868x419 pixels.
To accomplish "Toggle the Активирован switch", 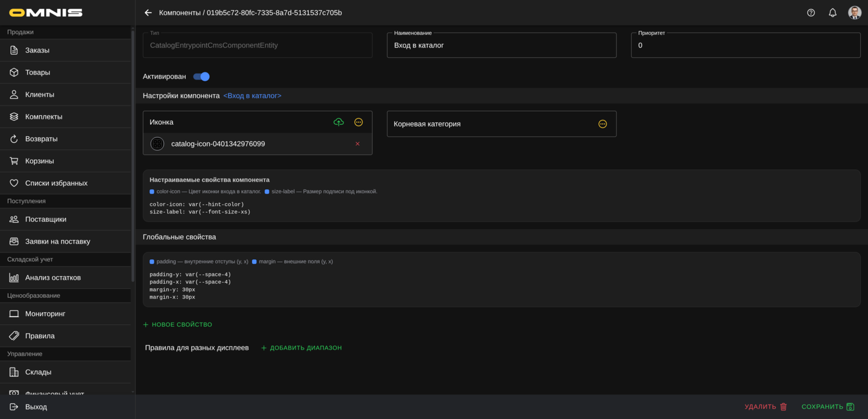I will point(201,77).
